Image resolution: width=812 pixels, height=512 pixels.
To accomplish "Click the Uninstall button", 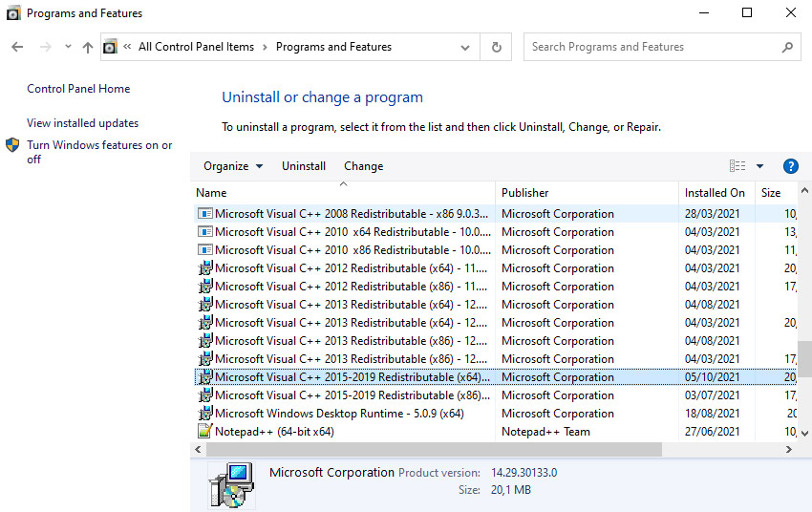I will 304,166.
